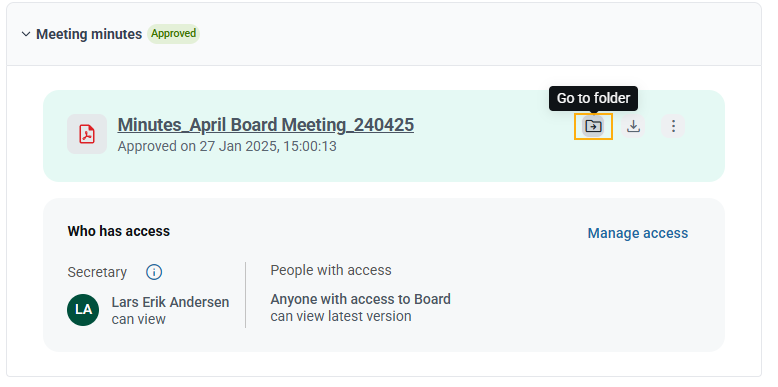Viewport: 778px width, 387px height.
Task: Click 'can view' under Lars Erik Andersen
Action: pyautogui.click(x=138, y=320)
